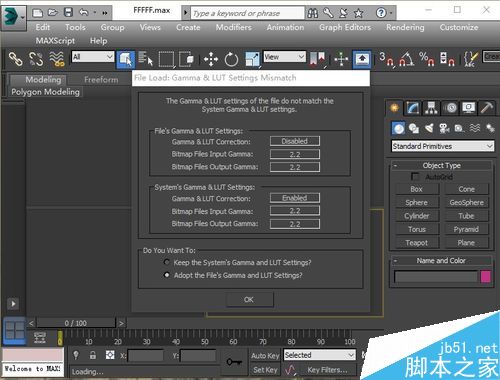Select Keep the System's Gamma radio option
Screen dimensions: 500x380
coord(167,262)
